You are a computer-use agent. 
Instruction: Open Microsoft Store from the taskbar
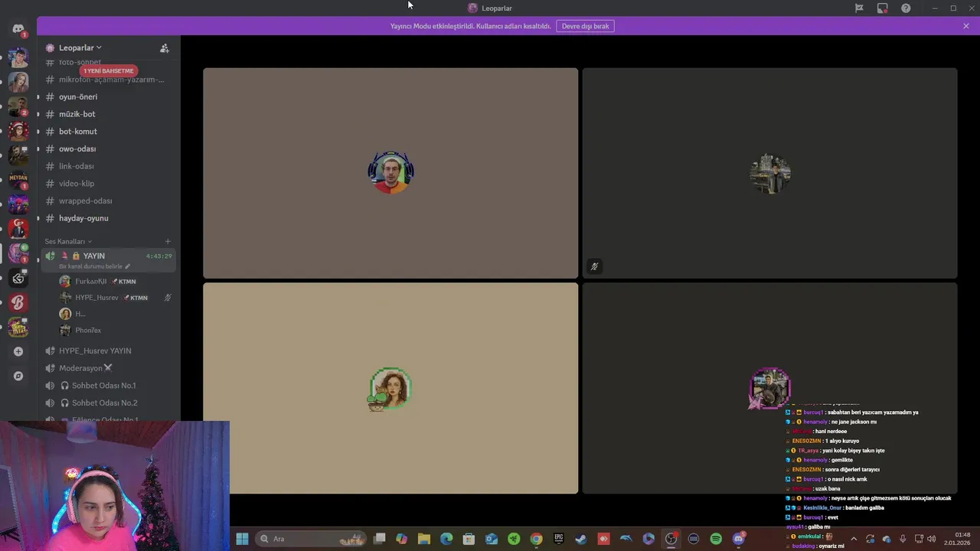coord(469,539)
